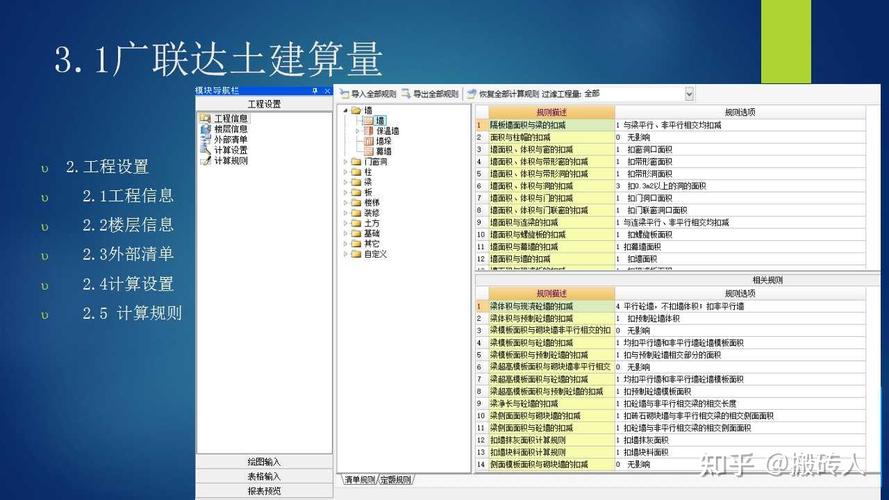Expand the 楼梯 folder
Screen dimensions: 889x500
[x=345, y=203]
